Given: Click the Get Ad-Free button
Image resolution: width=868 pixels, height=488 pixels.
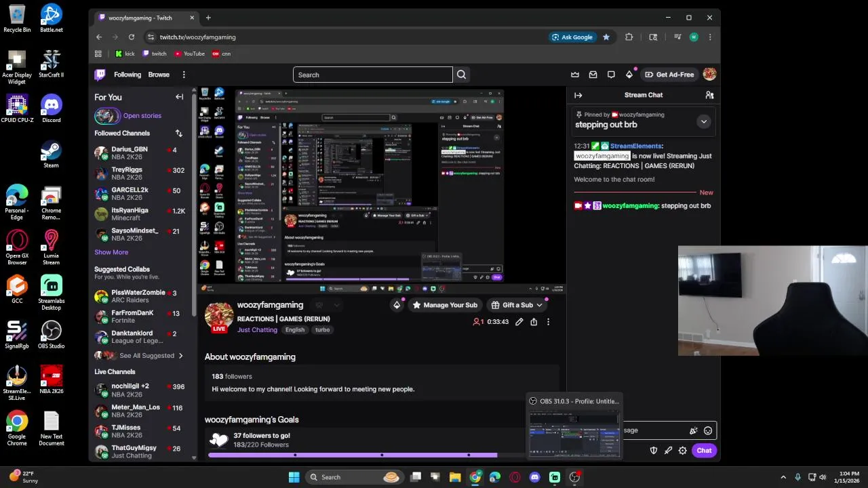Looking at the screenshot, I should 669,75.
